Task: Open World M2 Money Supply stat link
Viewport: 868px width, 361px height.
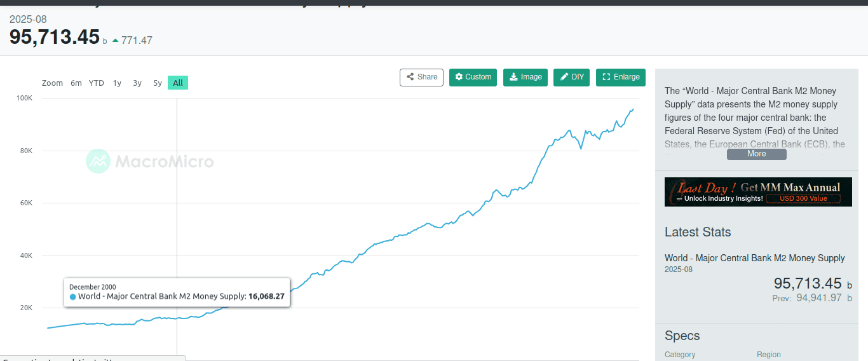Action: 754,258
